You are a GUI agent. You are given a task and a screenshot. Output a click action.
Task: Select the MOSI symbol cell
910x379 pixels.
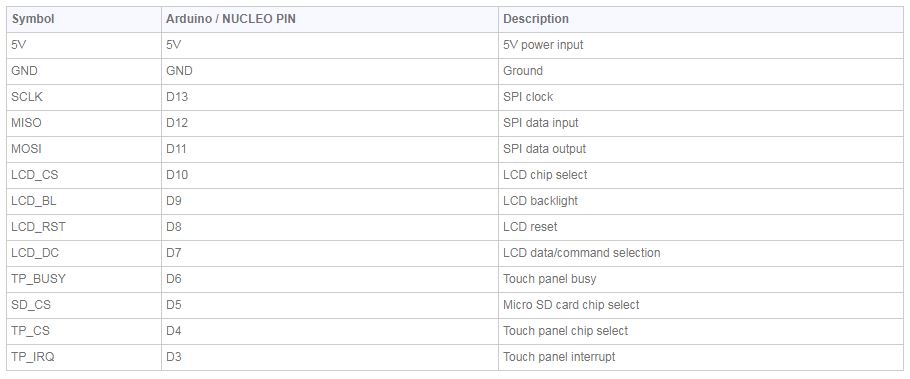(84, 149)
